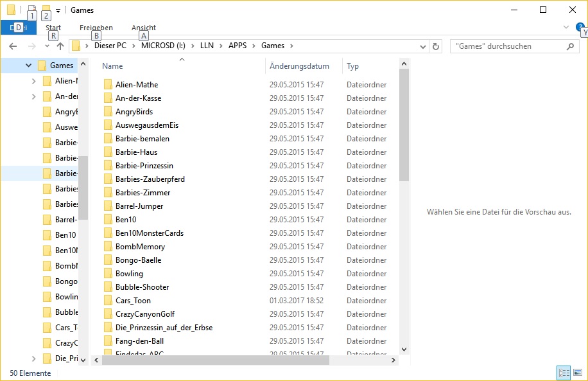Expand the ribbon with the chevron

pos(566,27)
